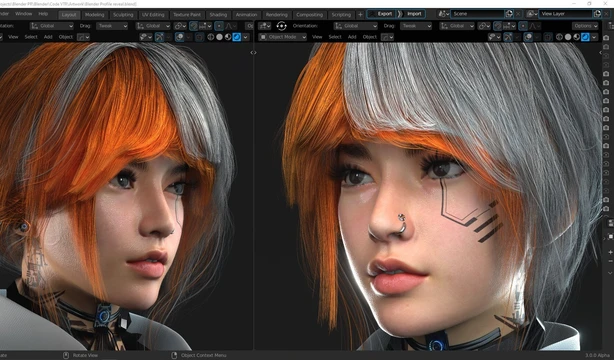Open left viewport Orientation Global dropdown
This screenshot has height=360, width=614.
pos(51,26)
